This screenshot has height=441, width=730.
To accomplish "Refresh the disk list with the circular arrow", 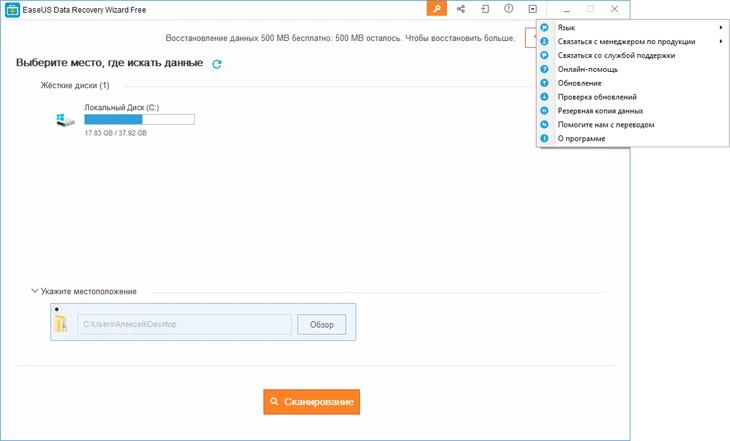I will coord(216,64).
